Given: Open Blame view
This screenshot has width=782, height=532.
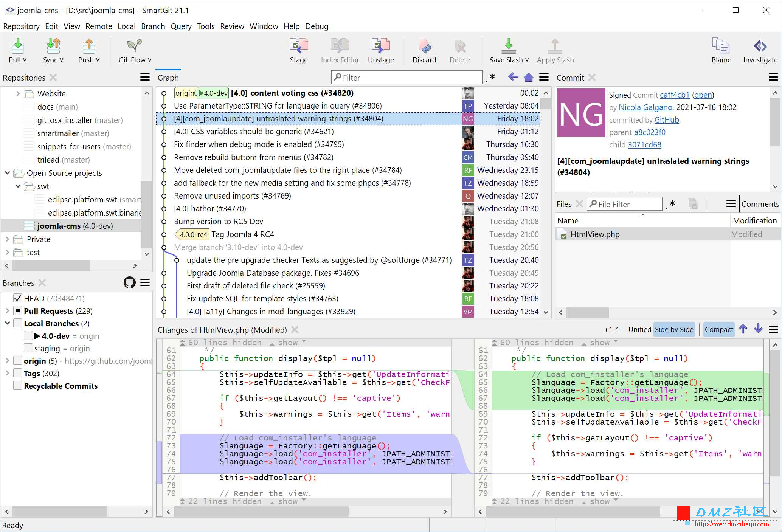Looking at the screenshot, I should 721,50.
